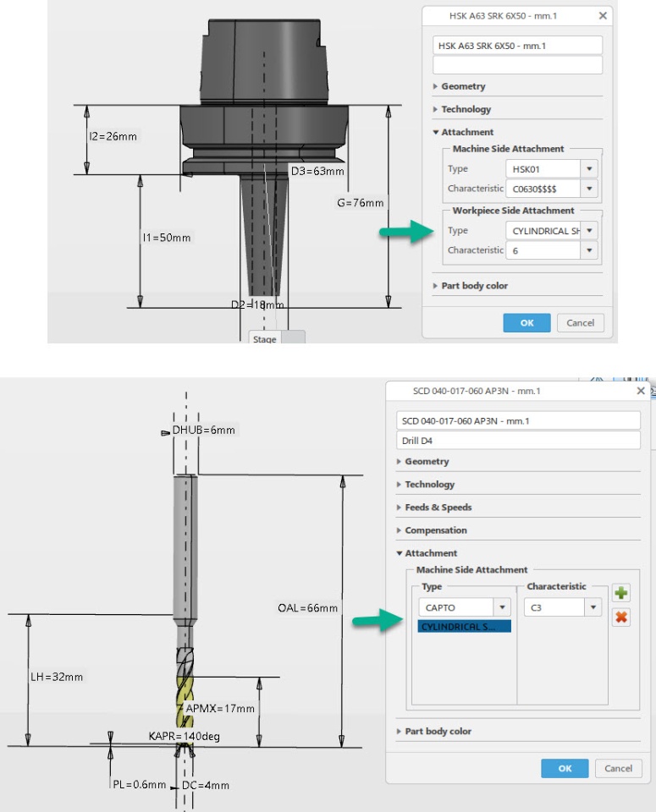This screenshot has width=656, height=812.
Task: Edit the Drill D4 comment field
Action: coord(518,441)
